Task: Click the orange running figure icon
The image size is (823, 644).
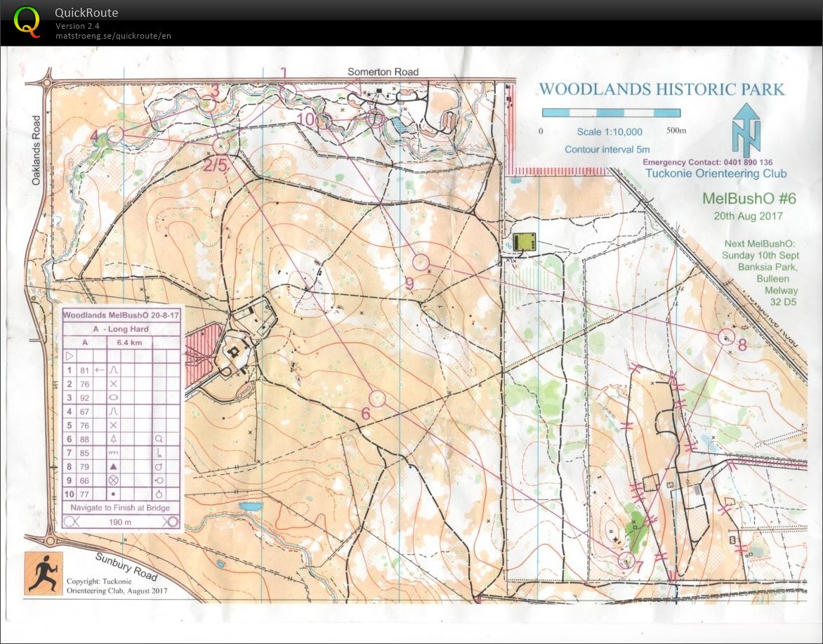Action: click(x=44, y=573)
